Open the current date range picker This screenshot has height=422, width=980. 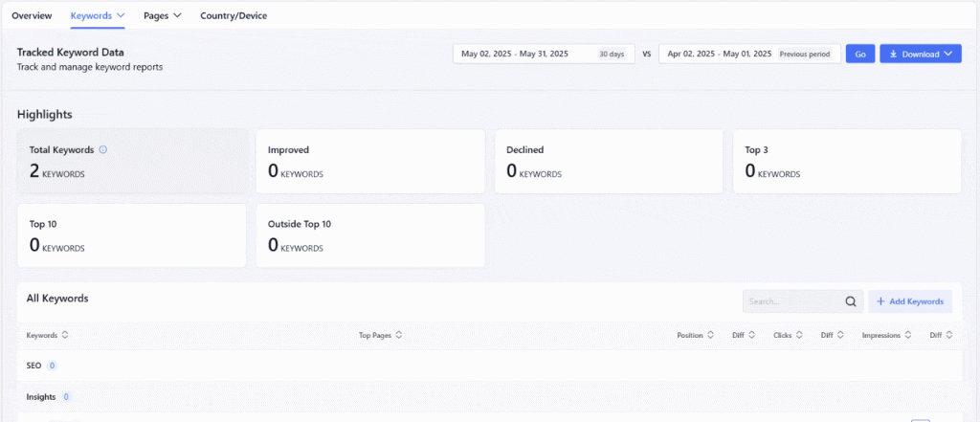tap(542, 55)
